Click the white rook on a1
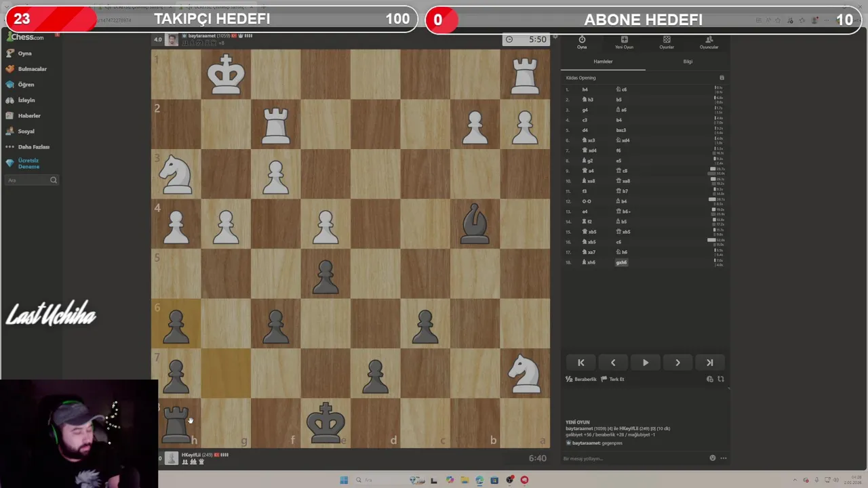Screen dimensions: 868x488 (525, 74)
